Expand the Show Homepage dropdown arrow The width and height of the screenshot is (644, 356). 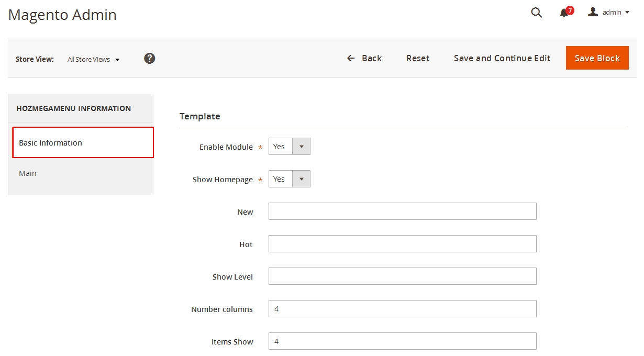(x=302, y=179)
